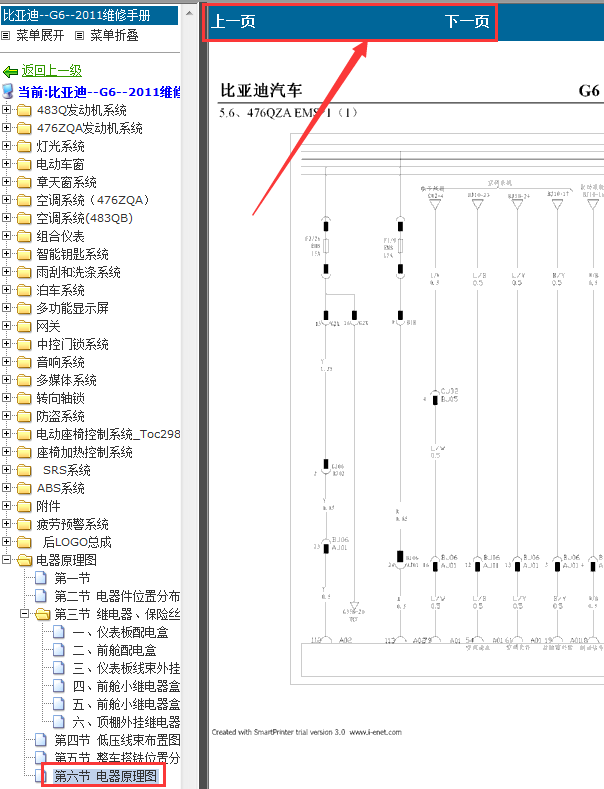Screen dimensions: 604x789
Task: Click page icon of 一、仪表板配电盒
Action: point(59,632)
